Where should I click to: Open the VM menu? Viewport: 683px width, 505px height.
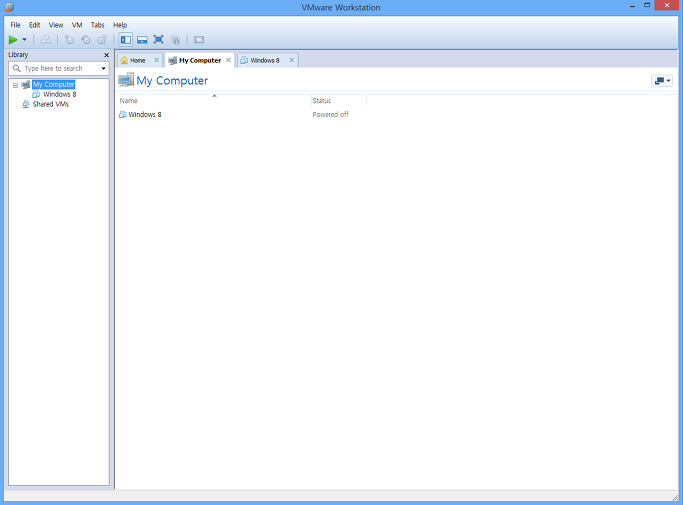click(77, 25)
